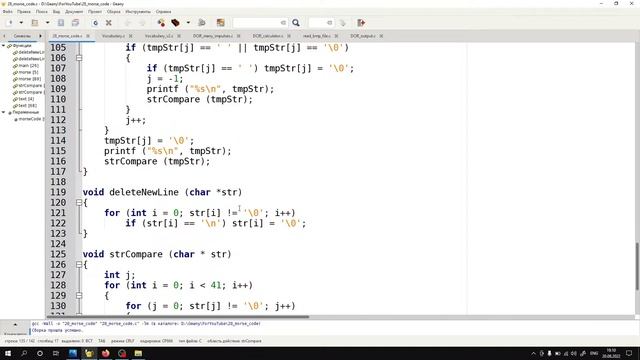Click the Go to line number field
The width and height of the screenshot is (640, 360).
[321, 23]
